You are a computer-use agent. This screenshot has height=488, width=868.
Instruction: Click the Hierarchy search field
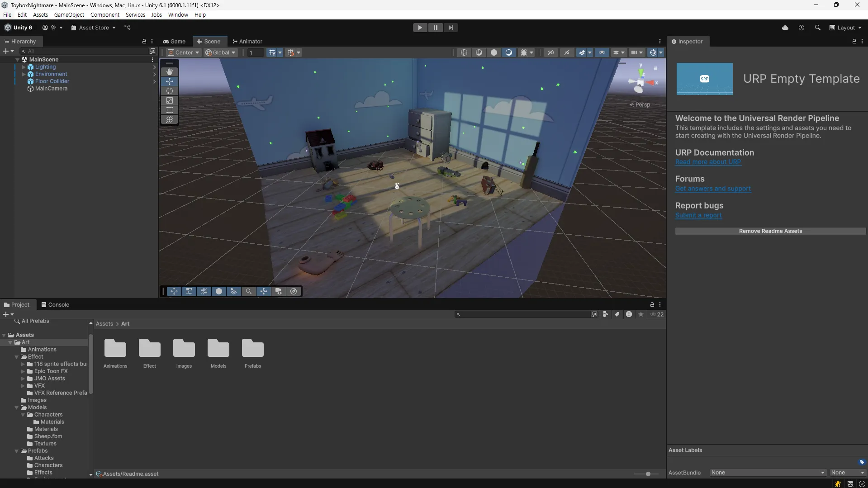(84, 51)
